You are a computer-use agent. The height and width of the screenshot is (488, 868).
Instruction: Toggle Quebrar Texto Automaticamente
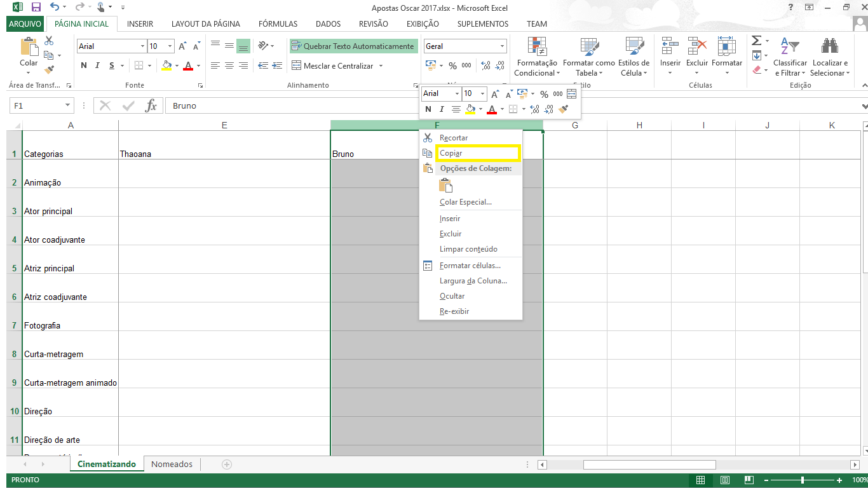[x=353, y=46]
